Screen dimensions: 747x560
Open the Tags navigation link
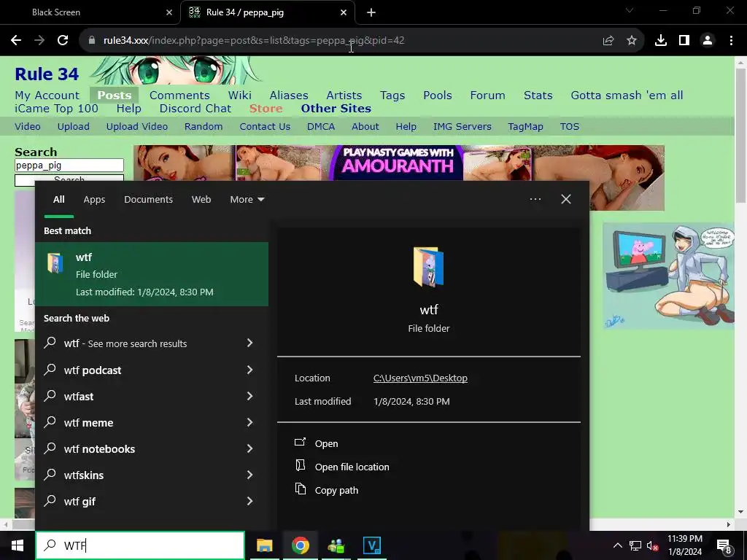392,96
